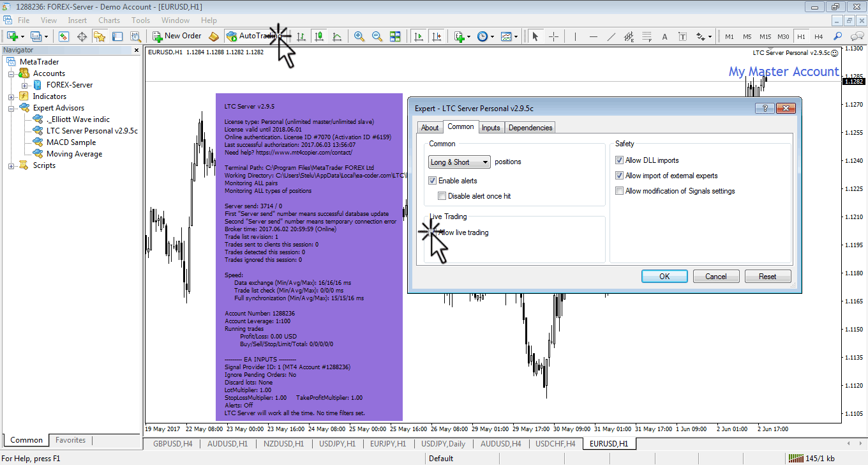Toggle chart Auto Scroll icon
This screenshot has width=868, height=465.
click(419, 36)
